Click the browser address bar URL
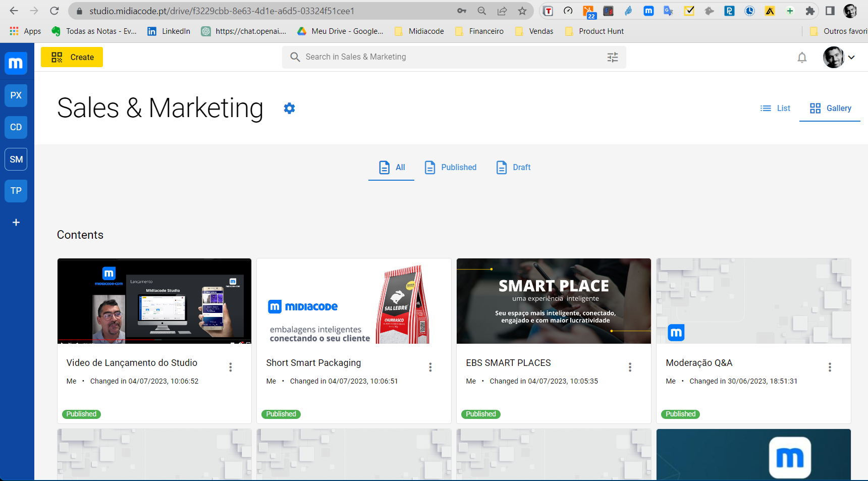 pos(222,11)
